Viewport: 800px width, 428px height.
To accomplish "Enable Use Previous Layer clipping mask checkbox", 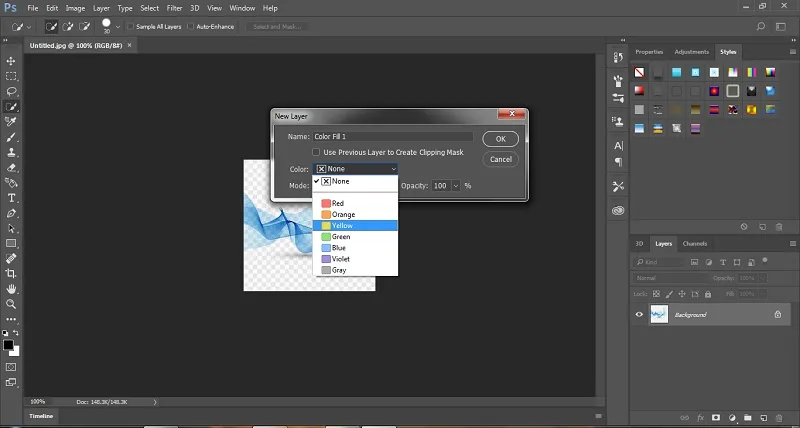I will tap(316, 152).
